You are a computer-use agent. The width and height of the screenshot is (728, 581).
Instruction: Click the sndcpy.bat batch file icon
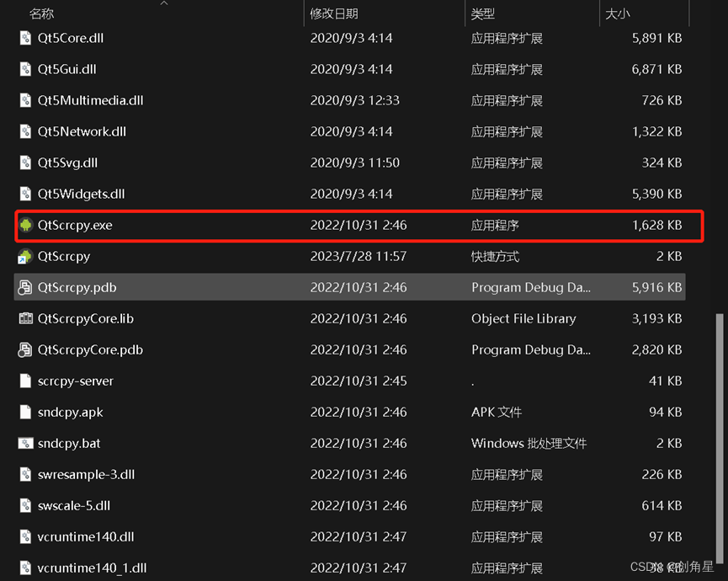click(25, 444)
